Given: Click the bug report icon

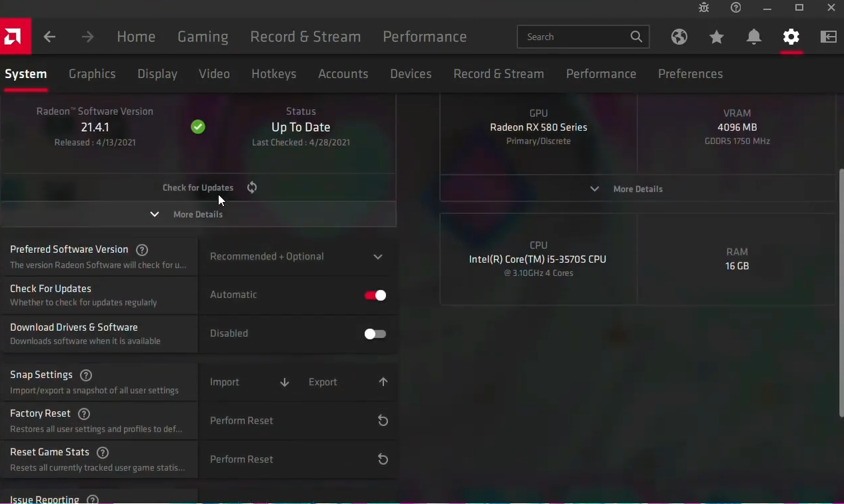Looking at the screenshot, I should click(704, 7).
